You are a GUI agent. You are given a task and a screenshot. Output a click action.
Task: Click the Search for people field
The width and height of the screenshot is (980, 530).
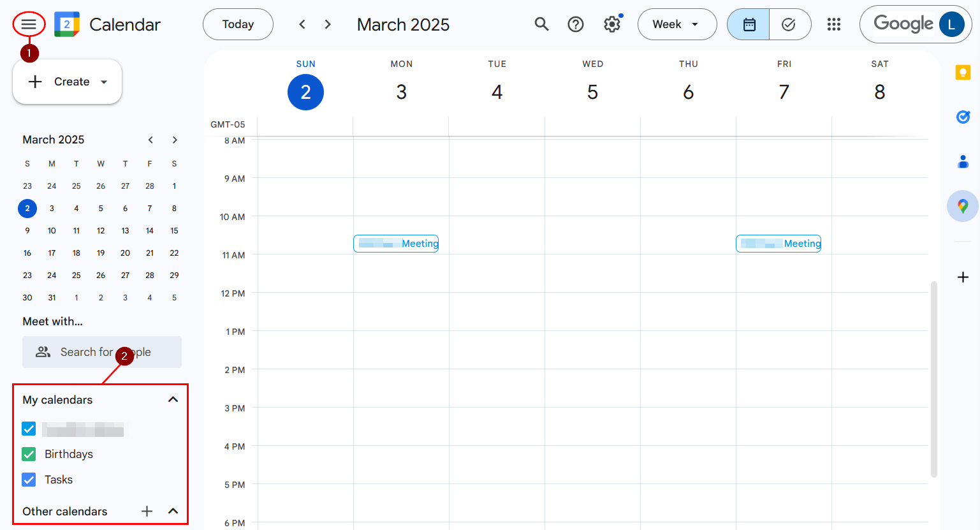click(102, 352)
